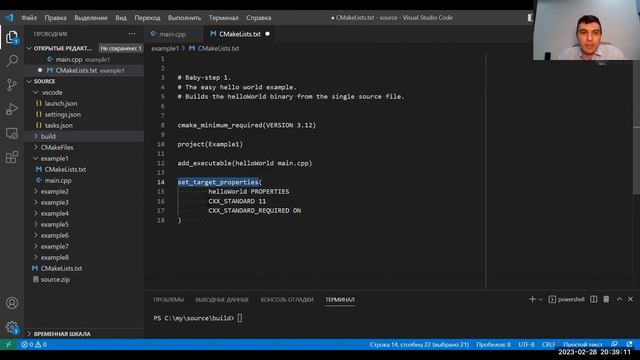Expand the example6 folder
The width and height of the screenshot is (640, 360).
coord(36,236)
